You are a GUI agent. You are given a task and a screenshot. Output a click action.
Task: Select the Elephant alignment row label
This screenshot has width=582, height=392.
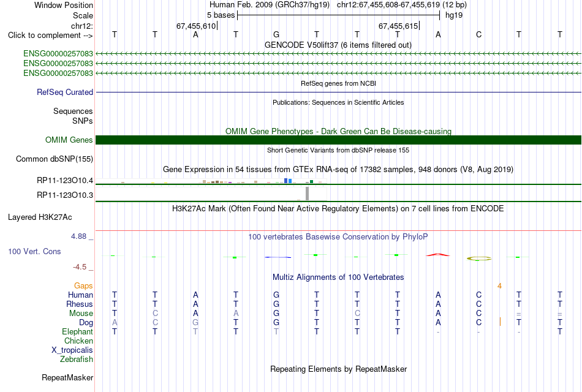77,331
